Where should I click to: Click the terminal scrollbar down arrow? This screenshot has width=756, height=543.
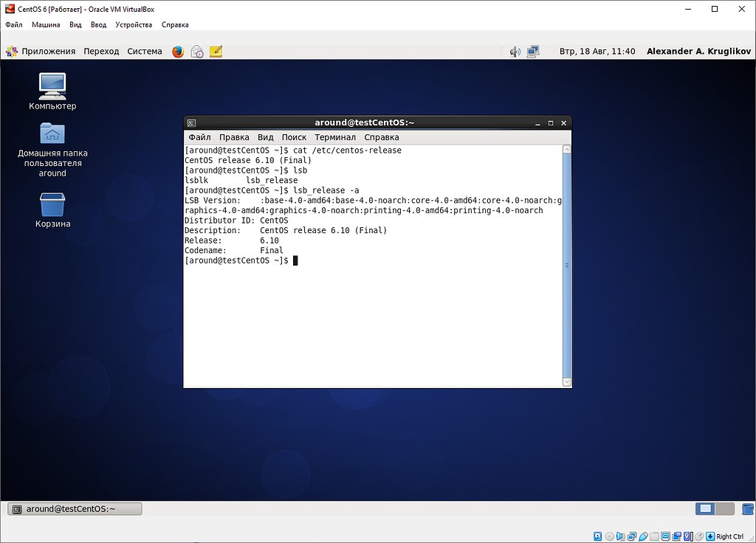(x=567, y=382)
